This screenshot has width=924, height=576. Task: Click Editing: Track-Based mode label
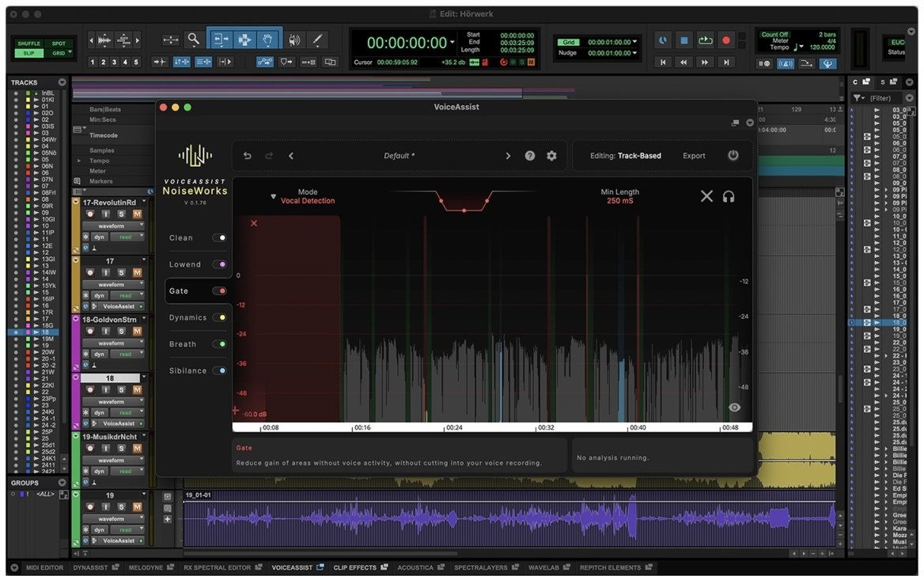coord(625,156)
